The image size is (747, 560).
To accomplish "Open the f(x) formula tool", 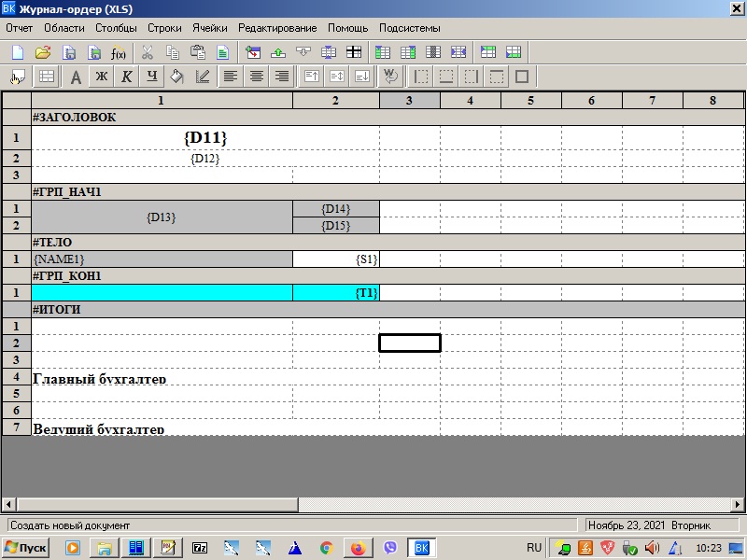I will click(119, 52).
